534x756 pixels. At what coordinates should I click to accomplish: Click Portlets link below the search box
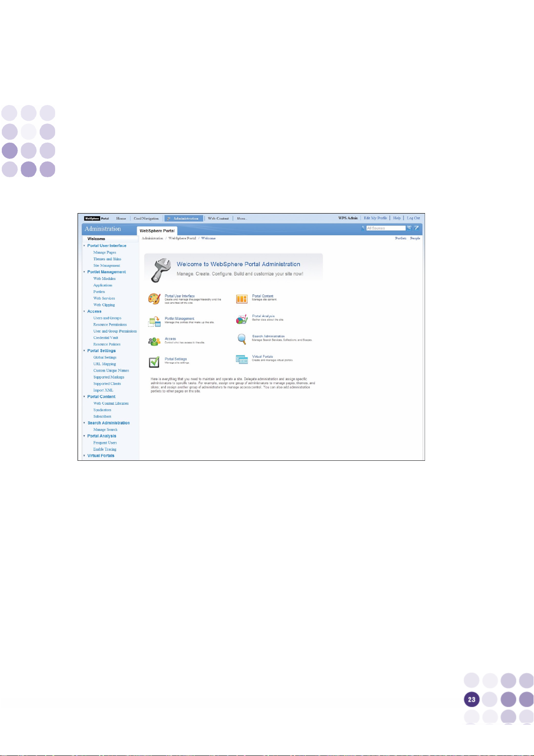tap(400, 238)
